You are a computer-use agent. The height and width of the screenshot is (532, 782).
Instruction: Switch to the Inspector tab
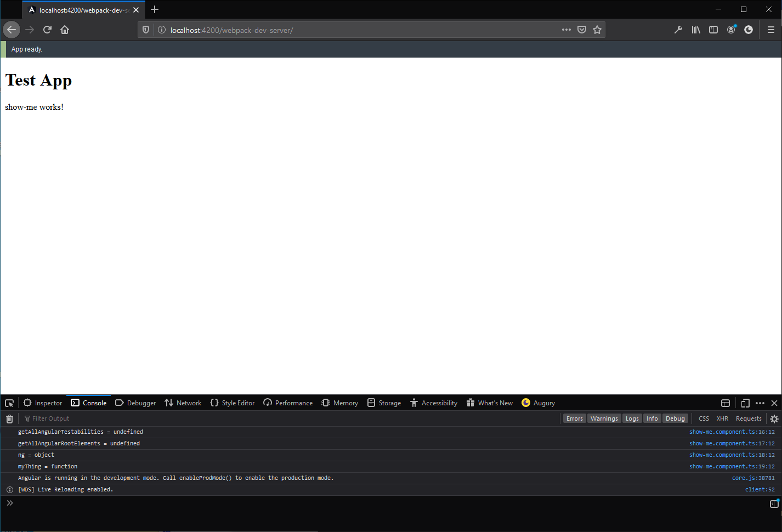(43, 403)
